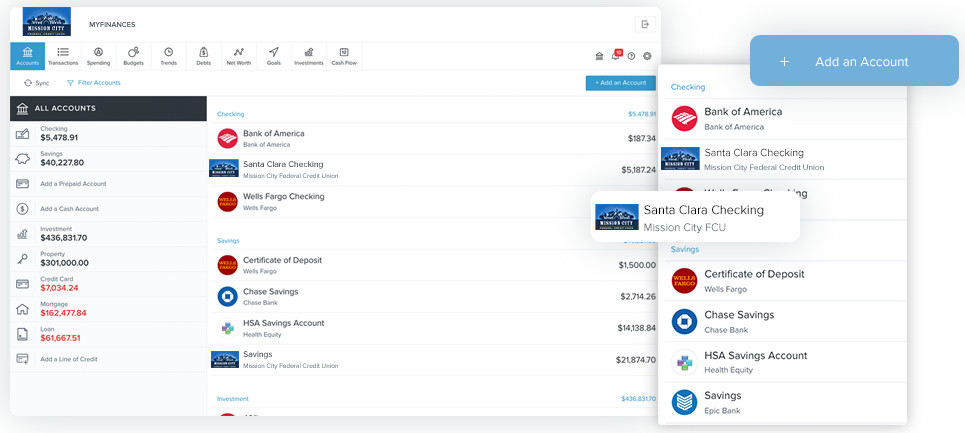Select the ALL ACCOUNTS sidebar header
965x433 pixels.
108,108
